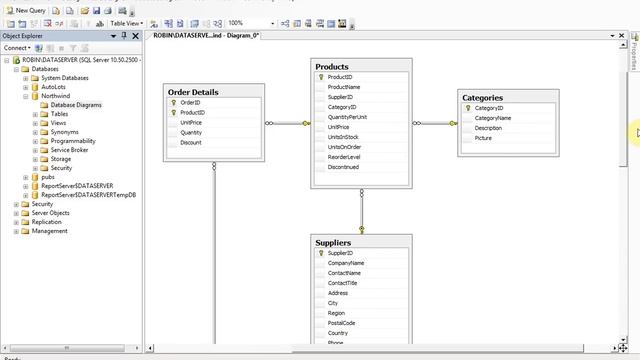Click the diagram scroll-down arrow
Image resolution: width=640 pixels, height=360 pixels.
point(623,339)
